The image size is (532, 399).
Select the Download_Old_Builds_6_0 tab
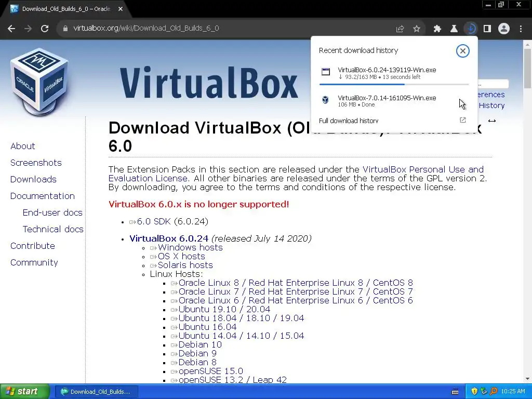point(66,9)
